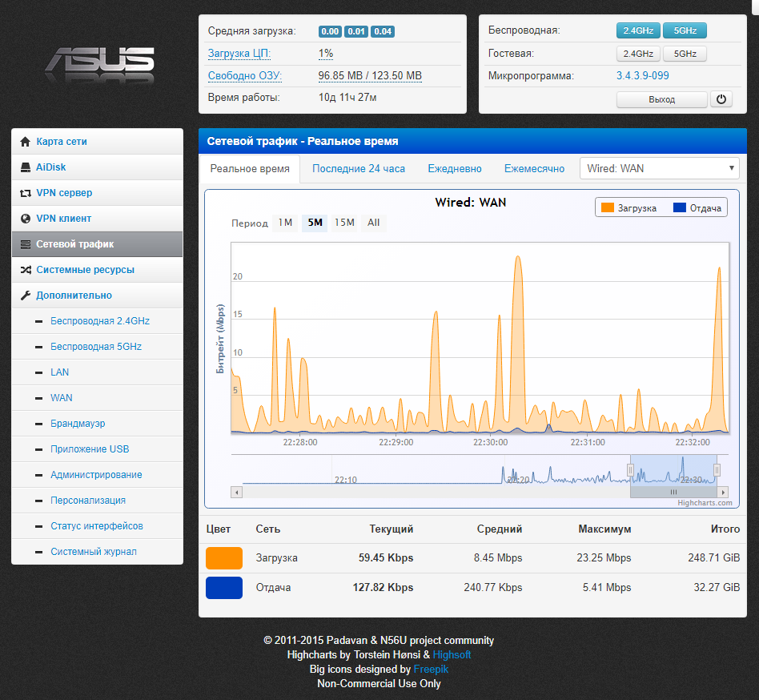Click the VPN клиент globe icon

25,219
